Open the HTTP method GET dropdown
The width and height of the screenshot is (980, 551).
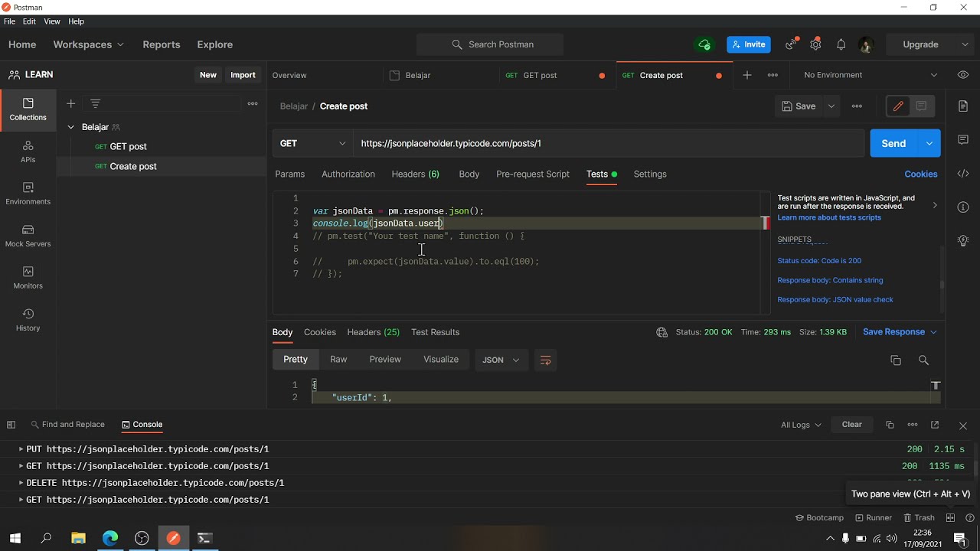click(312, 143)
